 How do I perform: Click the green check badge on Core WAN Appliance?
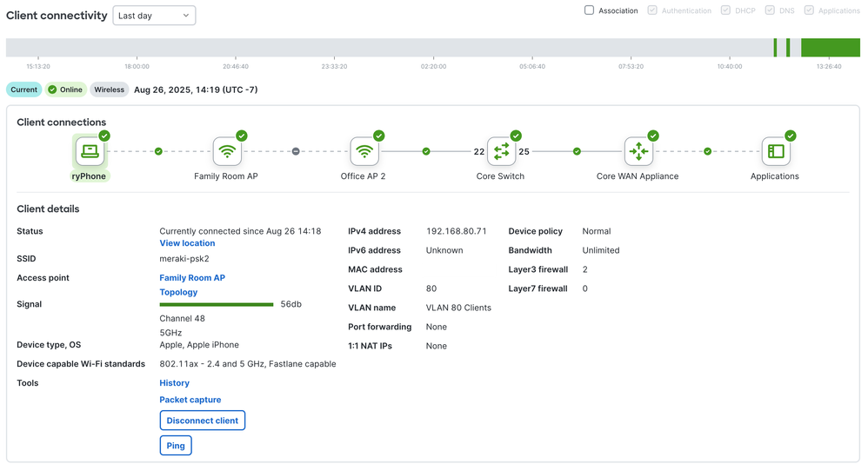(653, 136)
